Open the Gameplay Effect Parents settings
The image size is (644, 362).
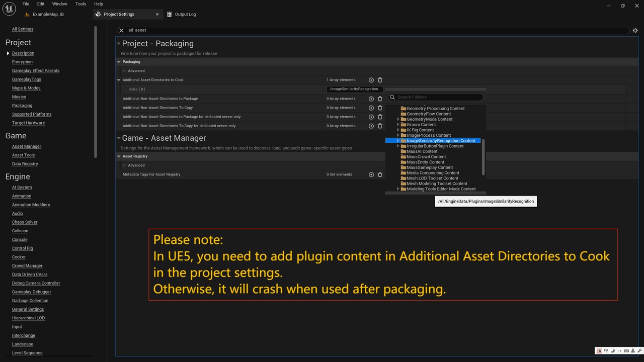[x=36, y=71]
